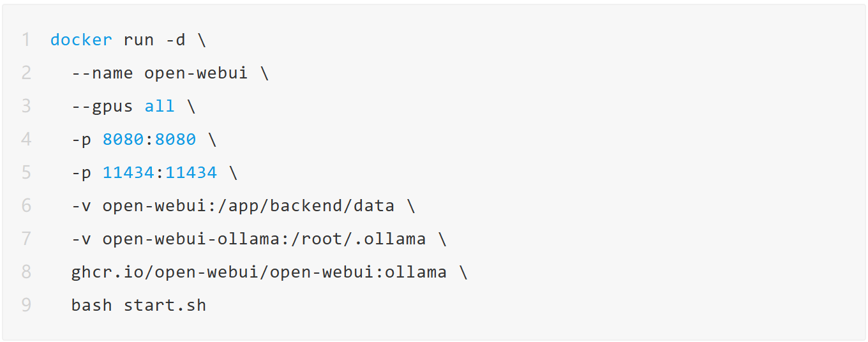
Task: Click line number 7 in the gutter
Action: [26, 239]
